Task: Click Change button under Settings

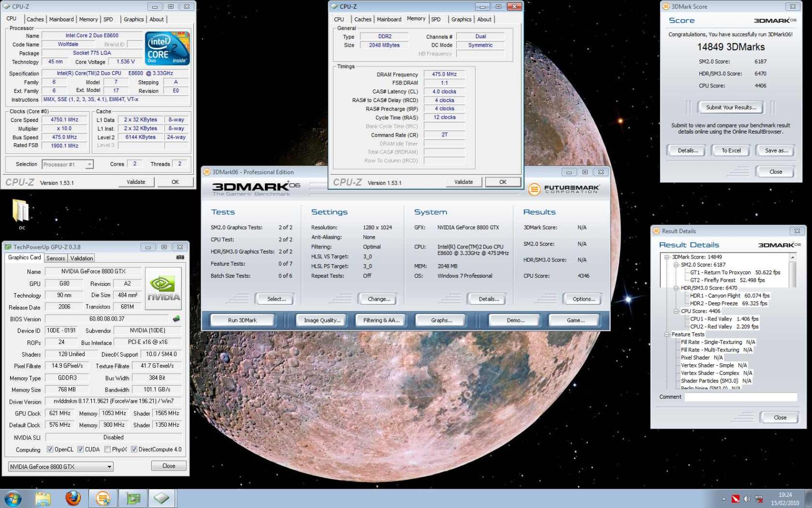Action: tap(379, 299)
